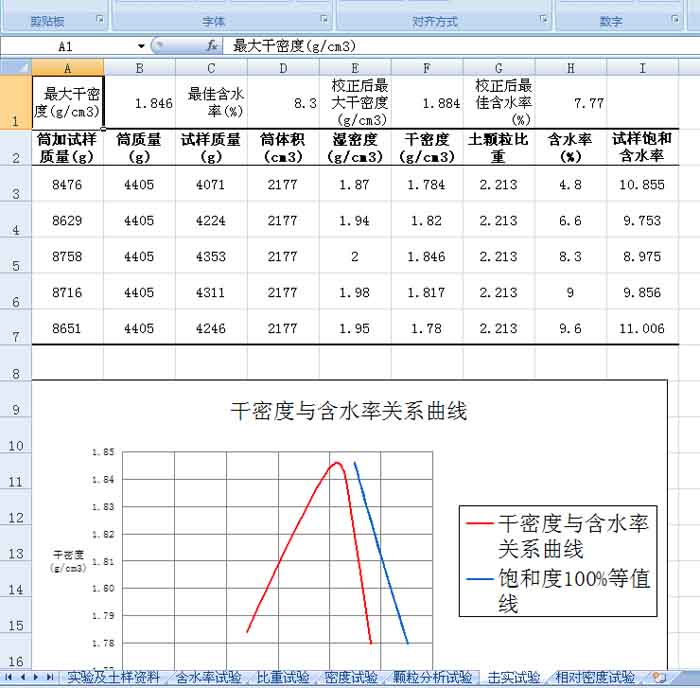
Task: Select the 相对密度试验 sheet tab
Action: pos(595,678)
